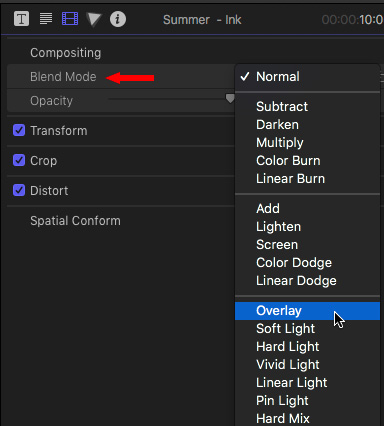
Task: Open the Text inspector icon
Action: pos(21,19)
